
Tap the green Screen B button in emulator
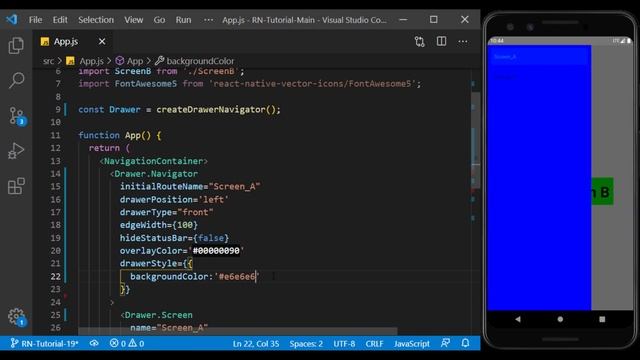pyautogui.click(x=602, y=191)
